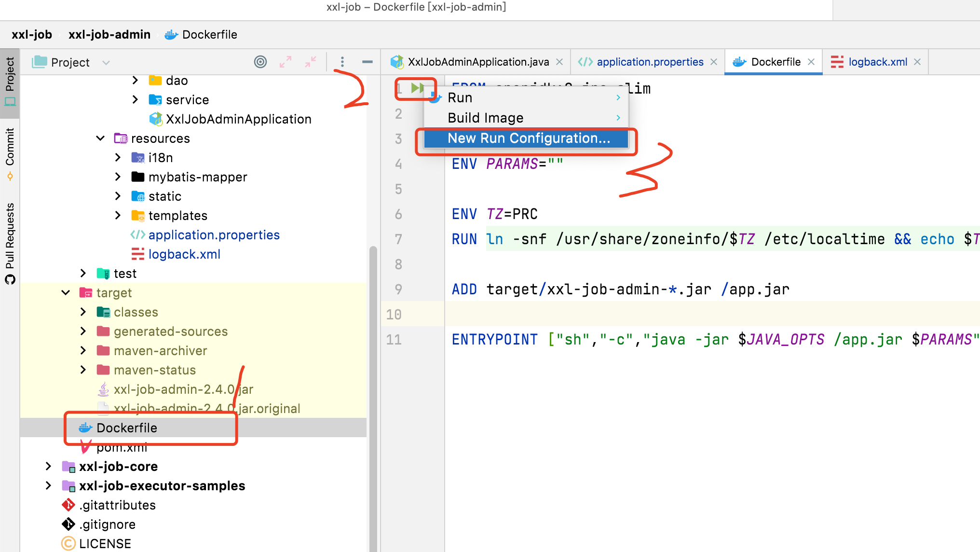Click the application.properties file icon in tree
Image resolution: width=980 pixels, height=552 pixels.
(138, 235)
